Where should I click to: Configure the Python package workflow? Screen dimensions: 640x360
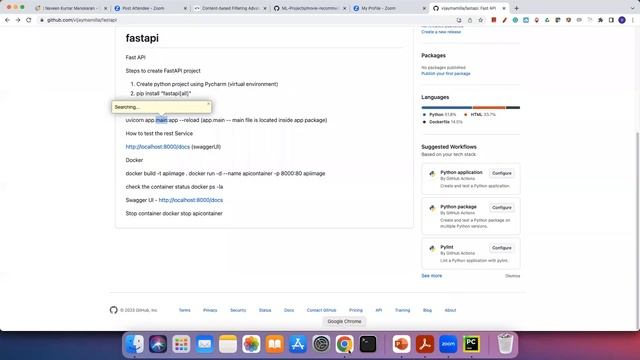(x=502, y=207)
